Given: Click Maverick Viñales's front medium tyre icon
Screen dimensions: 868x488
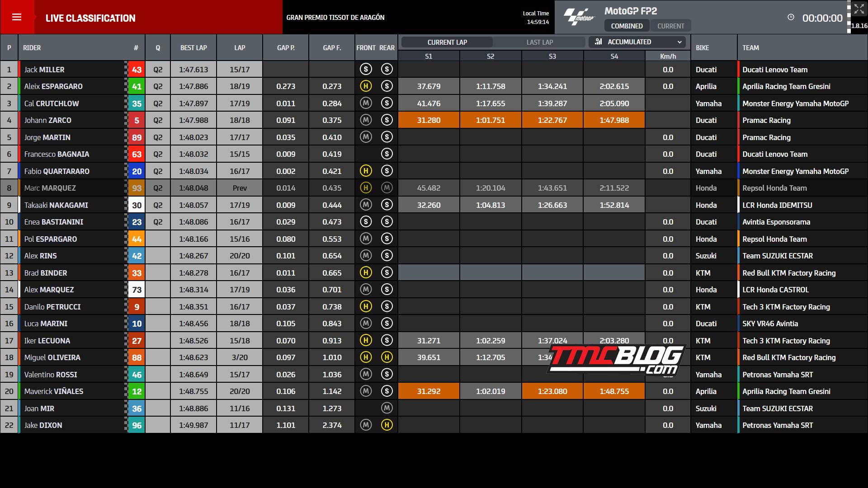Looking at the screenshot, I should (366, 391).
